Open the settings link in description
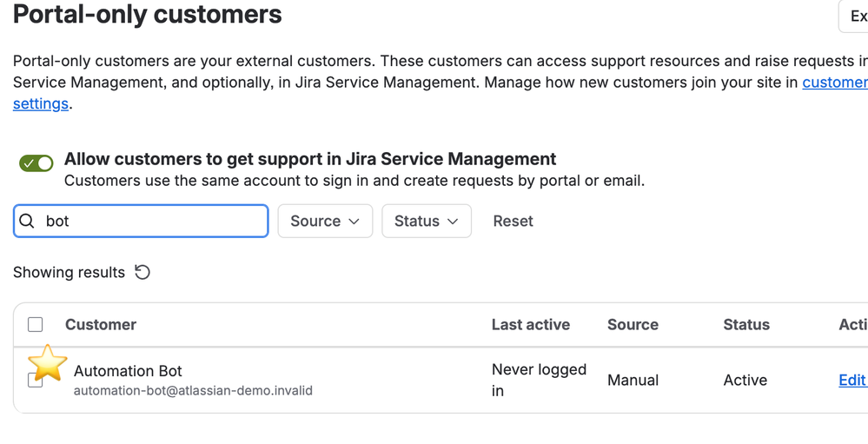868x444 pixels. pos(41,103)
